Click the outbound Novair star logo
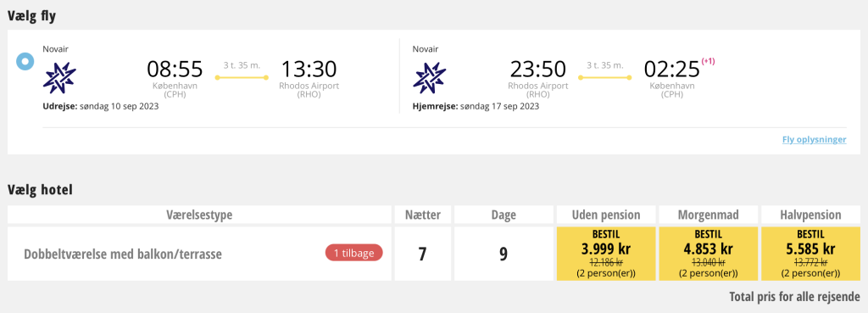 pyautogui.click(x=59, y=77)
